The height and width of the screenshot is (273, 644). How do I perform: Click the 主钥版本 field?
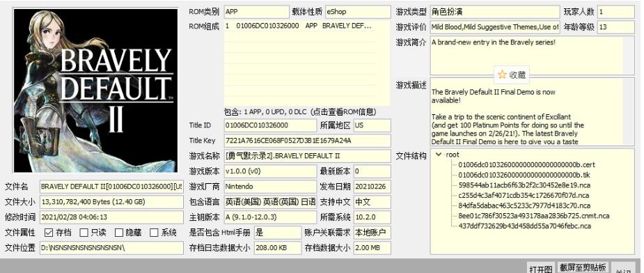click(x=270, y=217)
